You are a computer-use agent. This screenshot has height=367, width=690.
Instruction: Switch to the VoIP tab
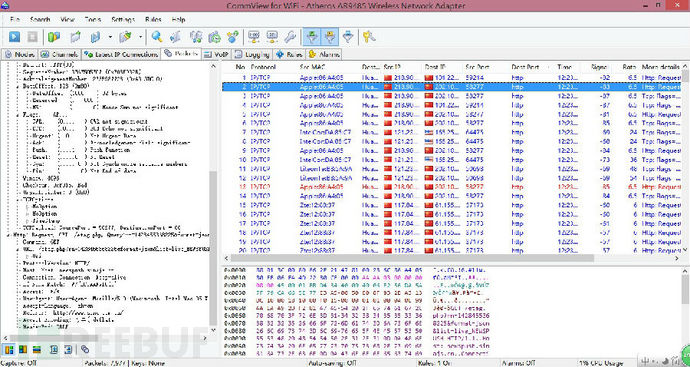[x=216, y=55]
